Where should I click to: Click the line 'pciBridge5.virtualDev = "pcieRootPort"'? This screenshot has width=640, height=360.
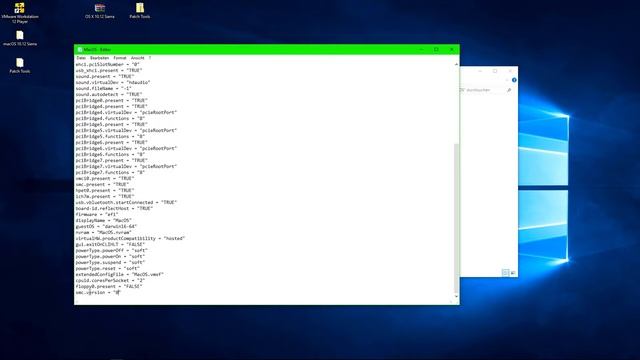pos(127,131)
